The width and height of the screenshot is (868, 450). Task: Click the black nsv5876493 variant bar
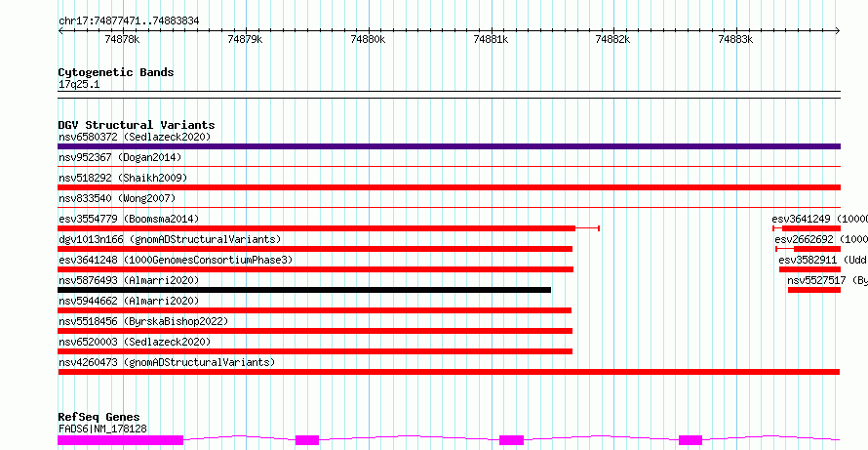click(x=304, y=290)
